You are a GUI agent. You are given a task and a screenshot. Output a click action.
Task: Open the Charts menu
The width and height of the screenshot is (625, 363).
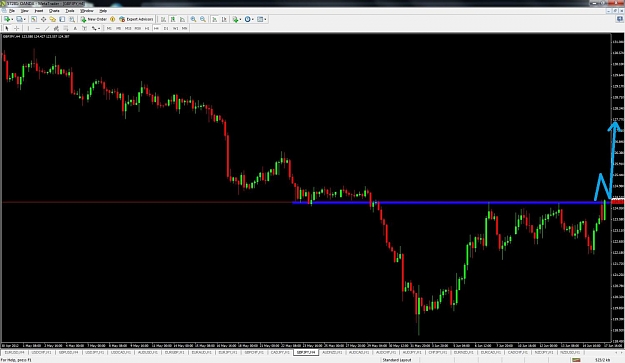54,11
